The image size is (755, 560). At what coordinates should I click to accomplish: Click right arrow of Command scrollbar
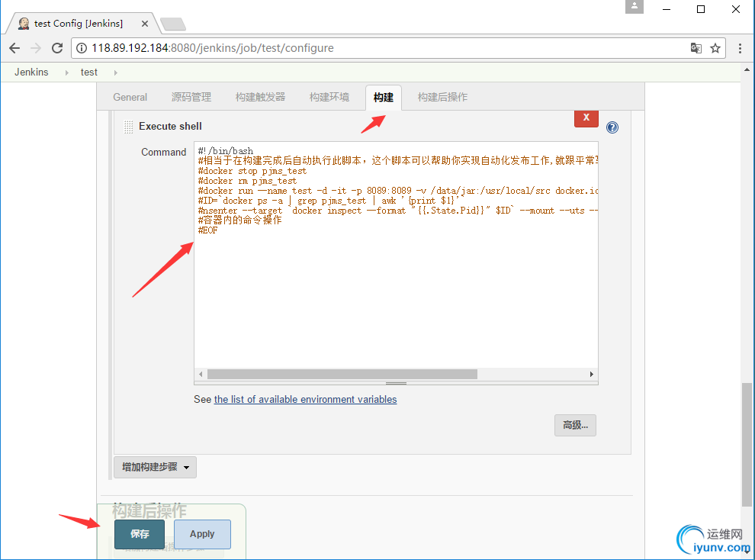[x=591, y=374]
